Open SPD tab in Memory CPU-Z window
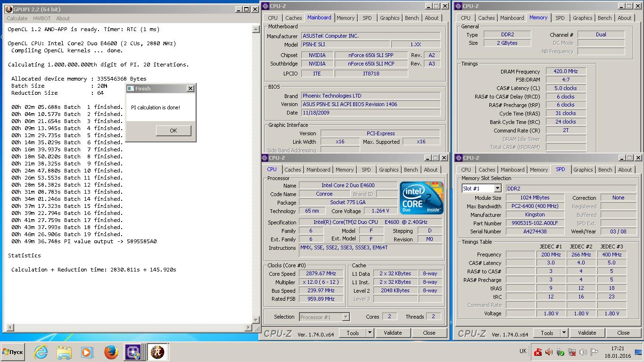Viewport: 644px width, 362px height. [x=560, y=18]
